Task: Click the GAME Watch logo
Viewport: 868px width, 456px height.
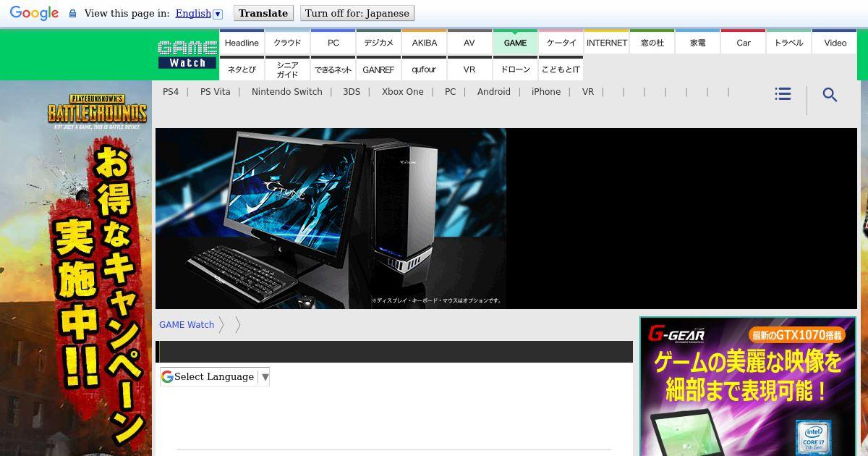Action: coord(187,55)
